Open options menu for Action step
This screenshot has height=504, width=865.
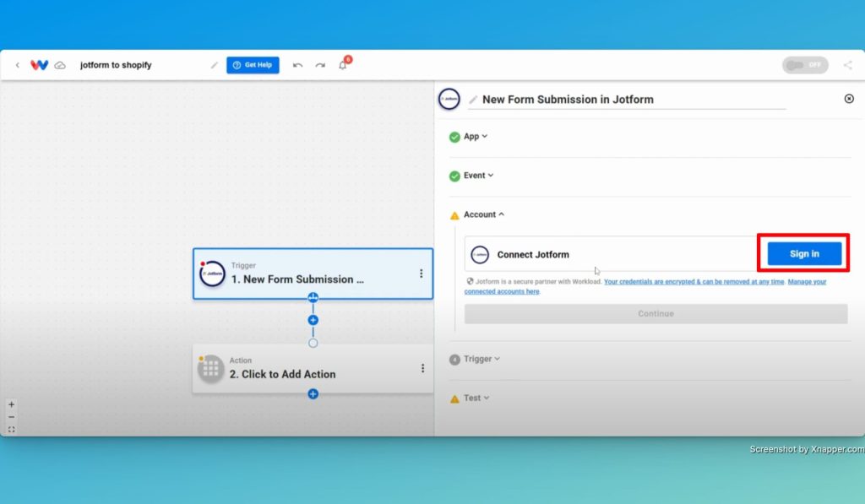[x=422, y=368]
